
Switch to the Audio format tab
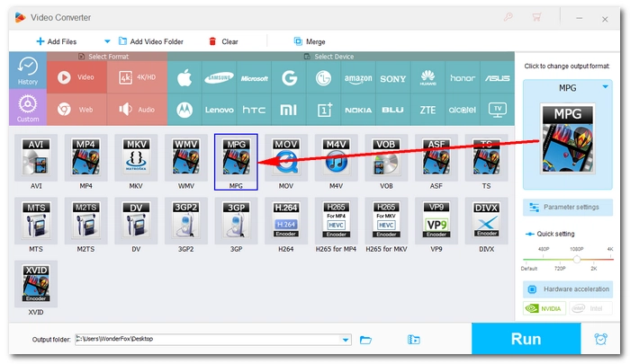tap(137, 109)
